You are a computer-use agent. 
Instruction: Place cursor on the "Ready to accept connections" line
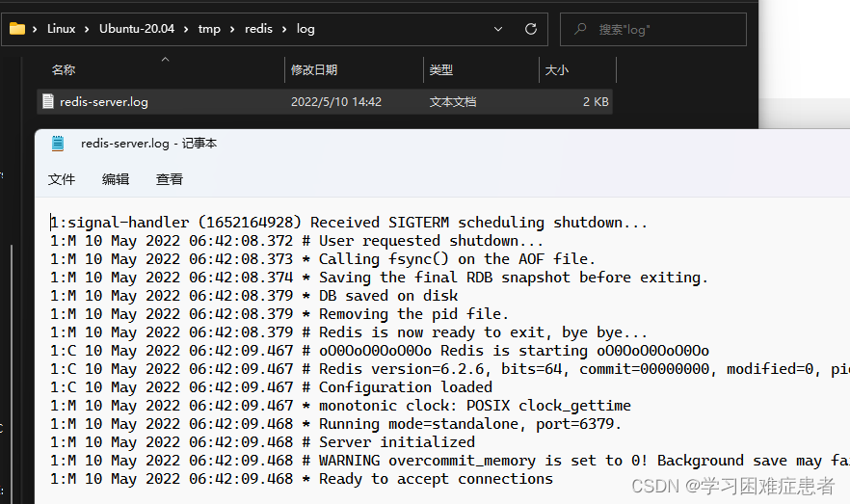[436, 479]
